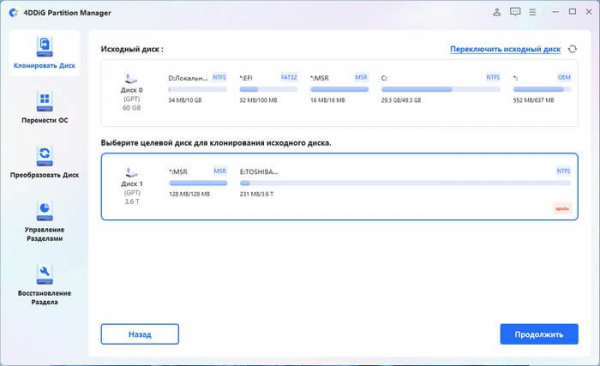Image resolution: width=600 pixels, height=366 pixels.
Task: Click the OEM badge on Диск 0
Action: (564, 77)
